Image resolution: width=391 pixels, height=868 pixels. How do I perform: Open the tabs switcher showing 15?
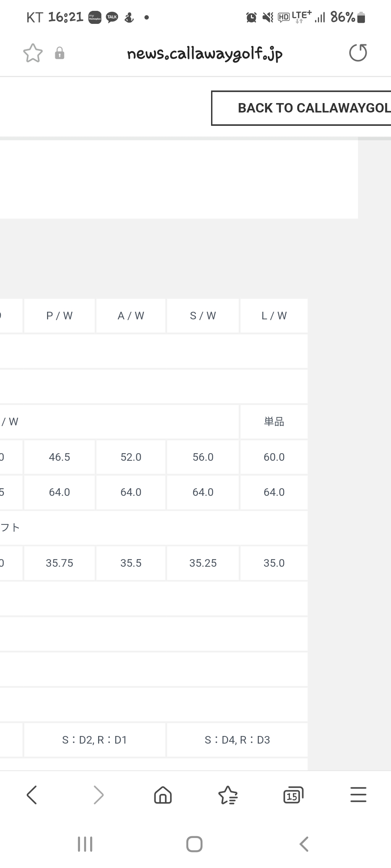pos(293,795)
